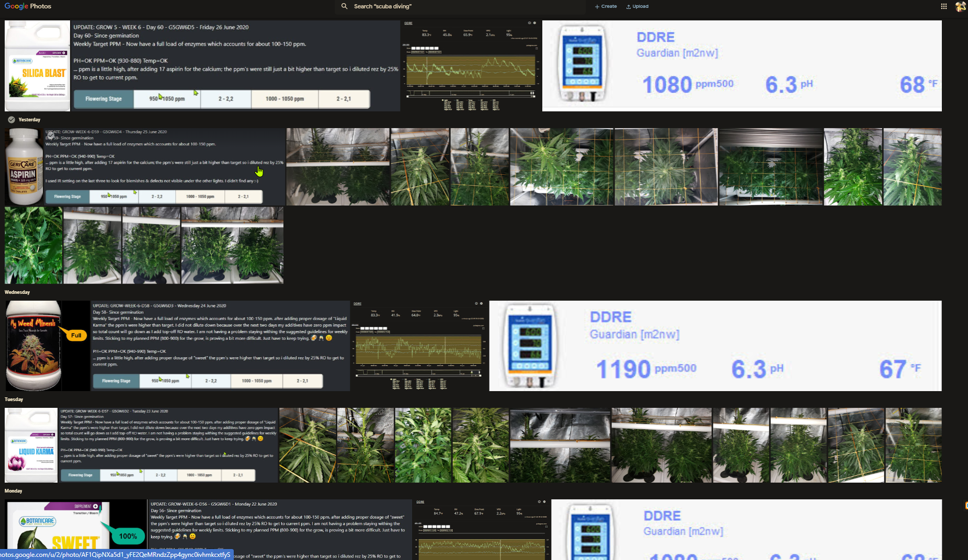Open the Google apps grid

click(943, 6)
